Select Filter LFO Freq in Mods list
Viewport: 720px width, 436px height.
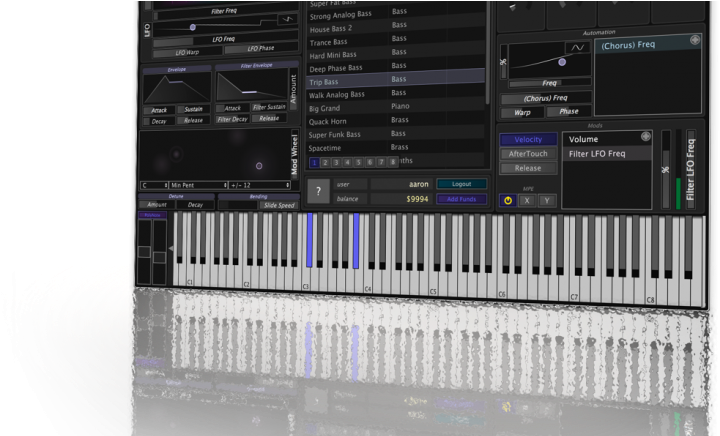tap(607, 154)
